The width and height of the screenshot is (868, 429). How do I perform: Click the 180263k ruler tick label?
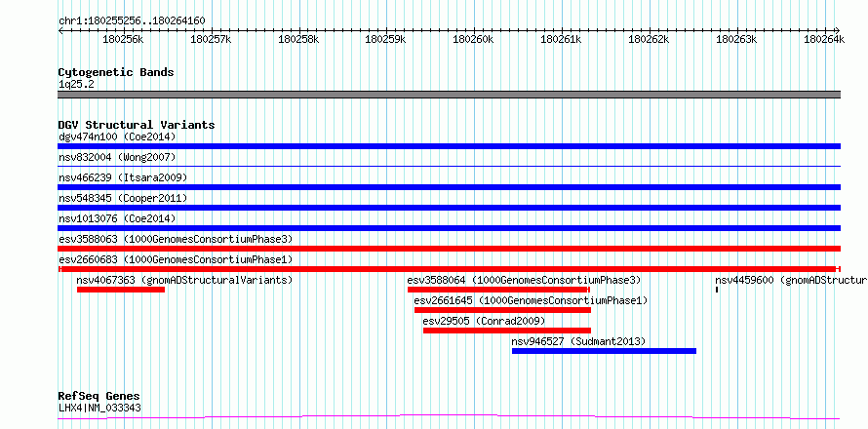coord(736,39)
